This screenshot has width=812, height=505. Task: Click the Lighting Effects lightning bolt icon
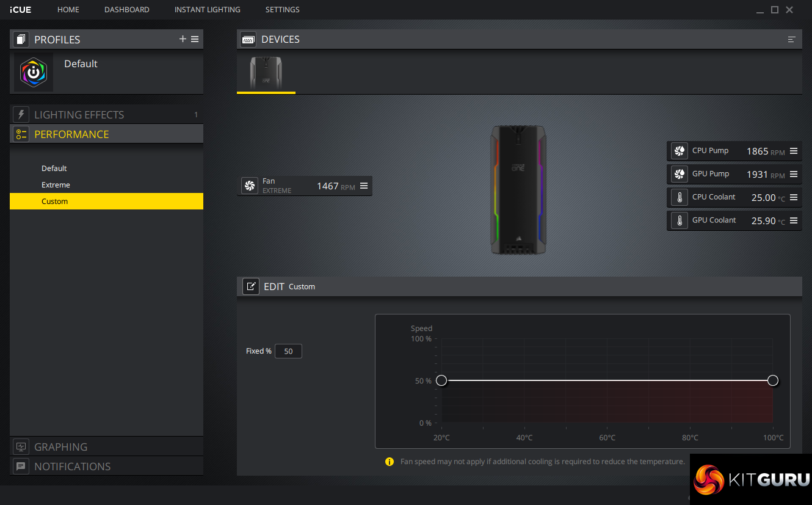[21, 115]
